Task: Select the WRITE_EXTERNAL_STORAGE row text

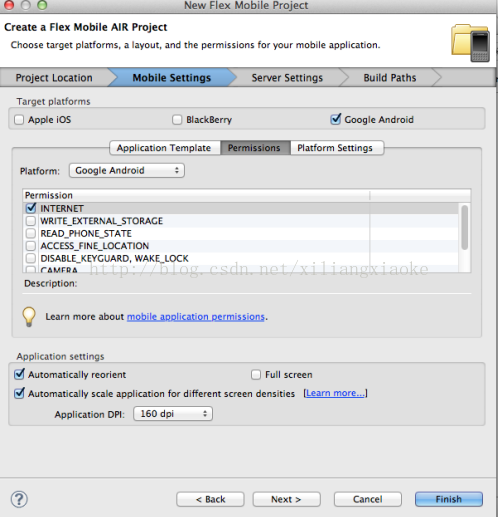Action: tap(101, 221)
